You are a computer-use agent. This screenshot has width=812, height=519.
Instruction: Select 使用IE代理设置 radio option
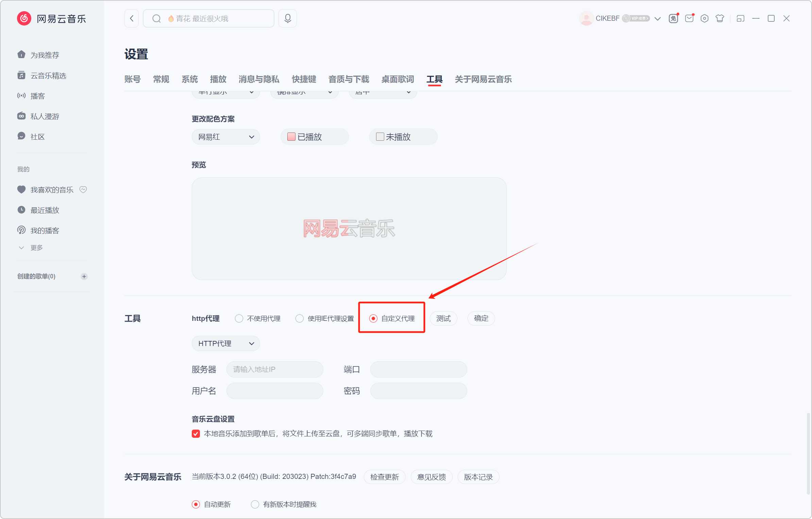(x=300, y=318)
